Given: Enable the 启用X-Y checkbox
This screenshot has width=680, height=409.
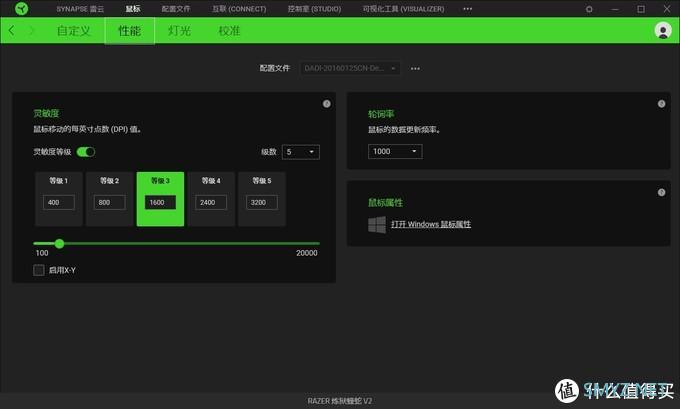Looking at the screenshot, I should [39, 270].
